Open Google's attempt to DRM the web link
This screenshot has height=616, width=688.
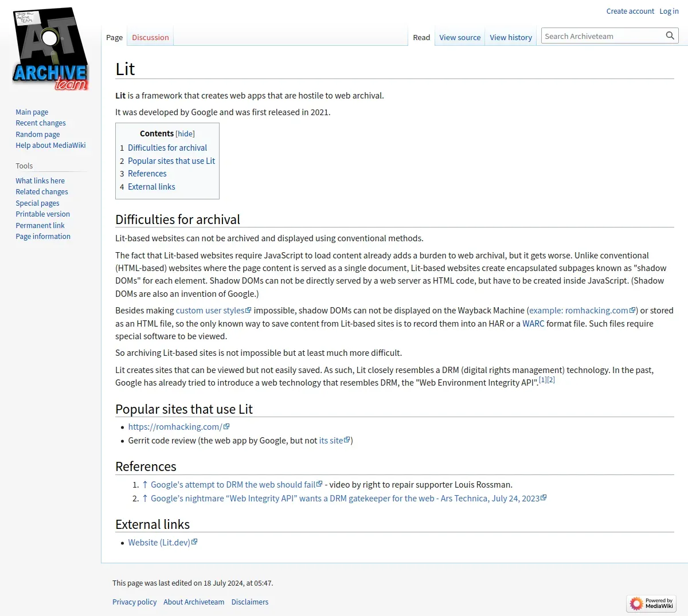(x=236, y=485)
